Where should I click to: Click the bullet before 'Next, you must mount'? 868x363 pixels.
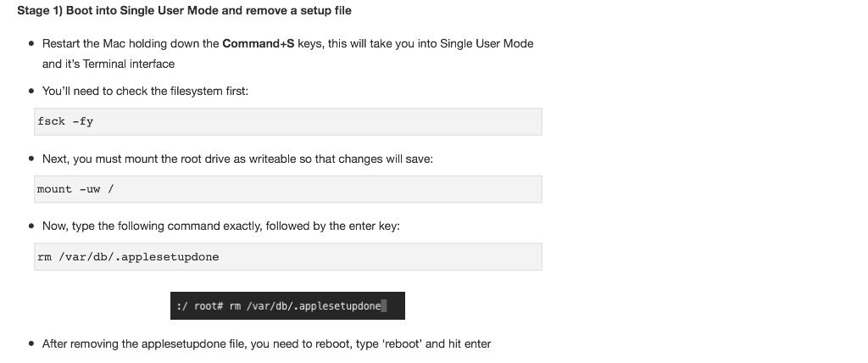pos(31,159)
